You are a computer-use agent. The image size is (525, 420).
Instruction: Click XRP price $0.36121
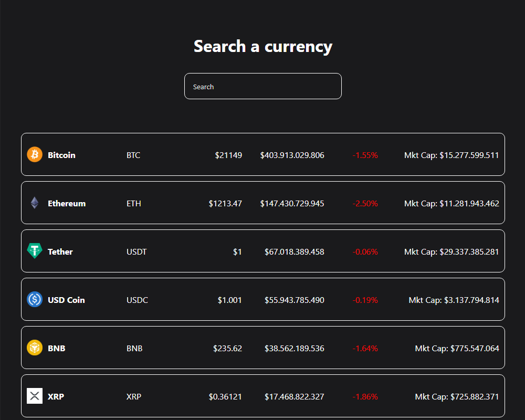coord(225,396)
